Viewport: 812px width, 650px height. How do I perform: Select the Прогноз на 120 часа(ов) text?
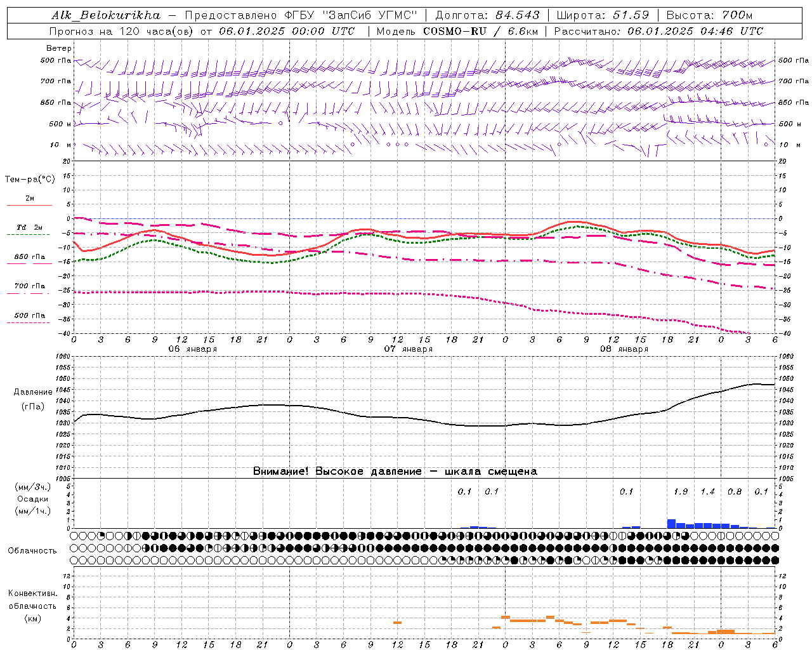tap(122, 31)
